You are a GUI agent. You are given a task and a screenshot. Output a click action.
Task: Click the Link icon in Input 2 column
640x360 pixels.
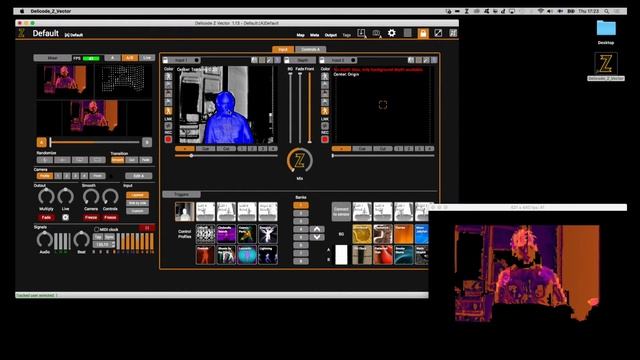(x=324, y=126)
